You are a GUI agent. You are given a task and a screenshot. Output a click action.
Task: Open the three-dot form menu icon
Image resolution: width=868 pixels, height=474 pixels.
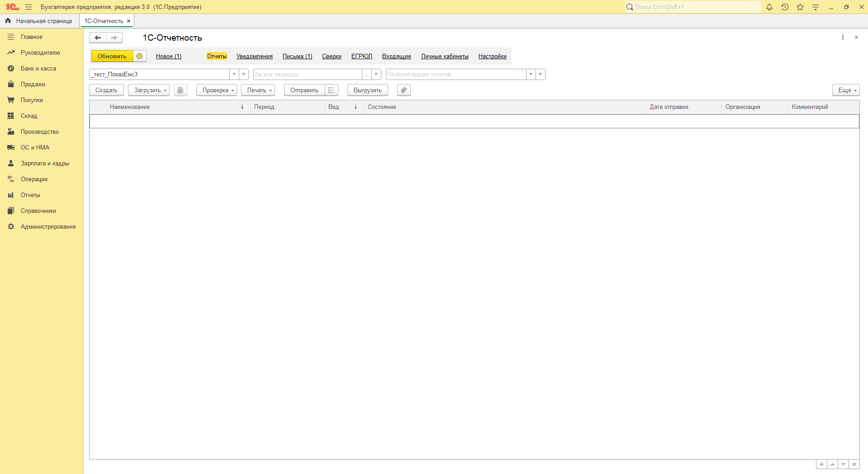click(x=843, y=38)
